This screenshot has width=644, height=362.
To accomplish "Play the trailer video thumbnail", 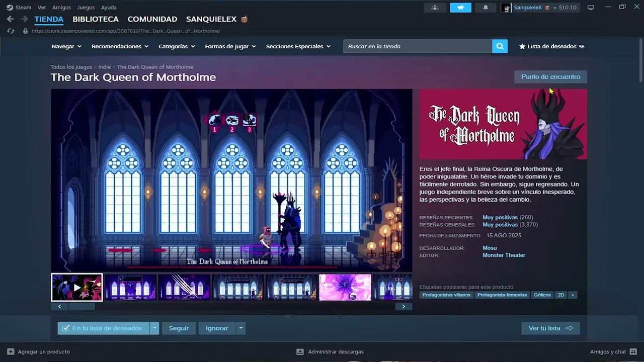I will click(x=77, y=287).
